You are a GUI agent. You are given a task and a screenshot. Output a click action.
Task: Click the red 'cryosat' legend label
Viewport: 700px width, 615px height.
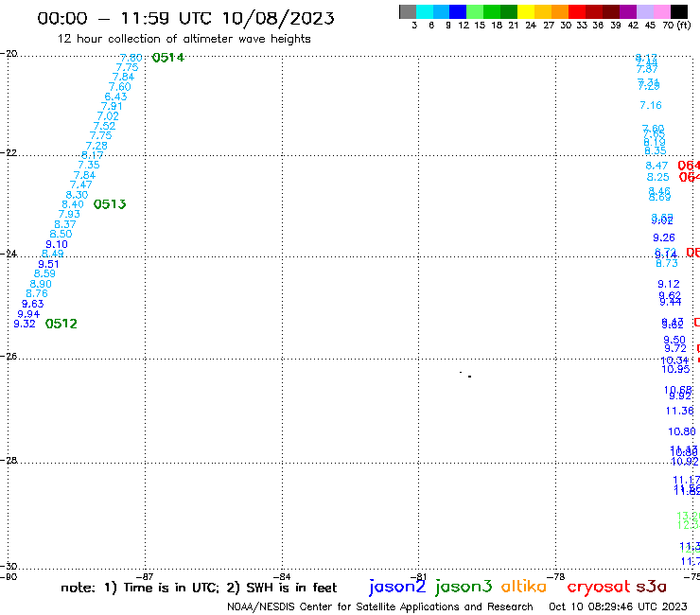[x=599, y=587]
